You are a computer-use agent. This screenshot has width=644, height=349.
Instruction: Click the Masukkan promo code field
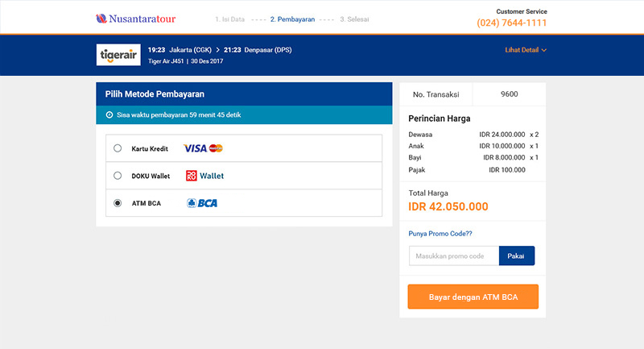[454, 256]
